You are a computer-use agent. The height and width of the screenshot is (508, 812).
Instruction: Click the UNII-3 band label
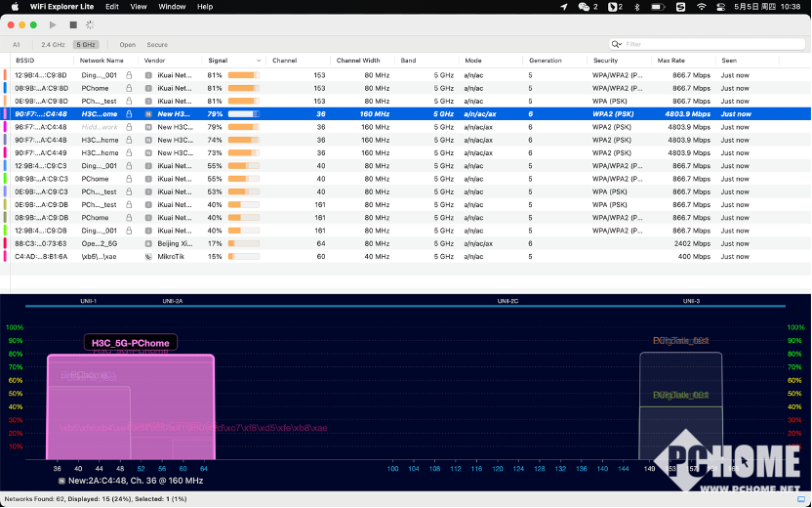[691, 301]
